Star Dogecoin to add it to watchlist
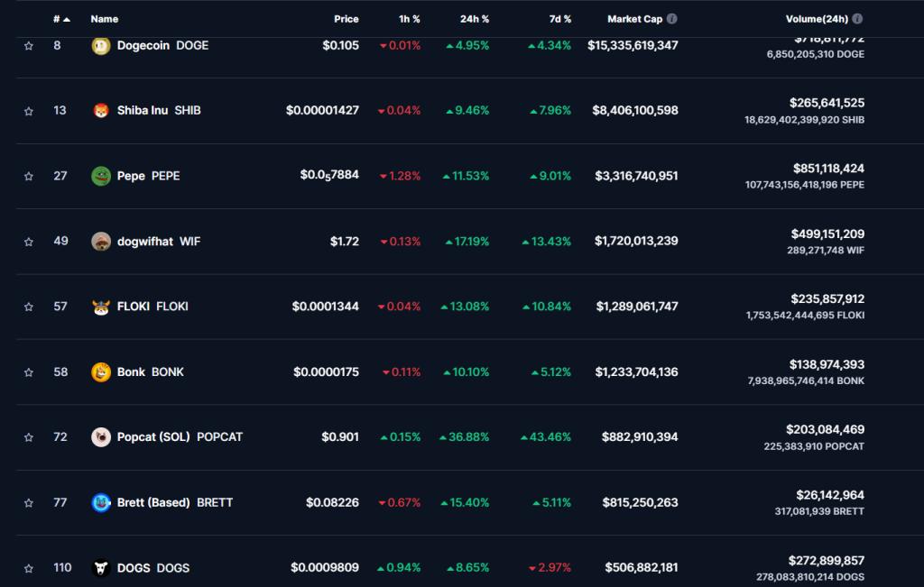Image resolution: width=924 pixels, height=587 pixels. 29,45
